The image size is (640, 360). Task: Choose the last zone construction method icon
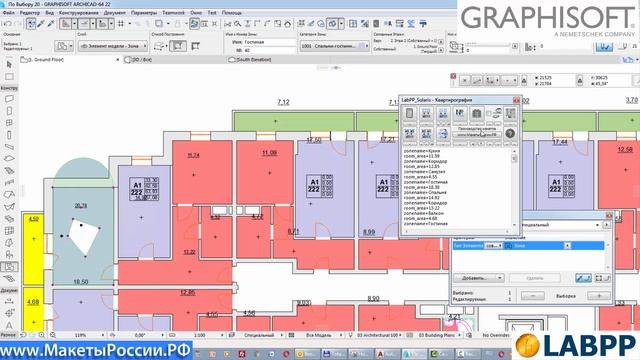(196, 46)
